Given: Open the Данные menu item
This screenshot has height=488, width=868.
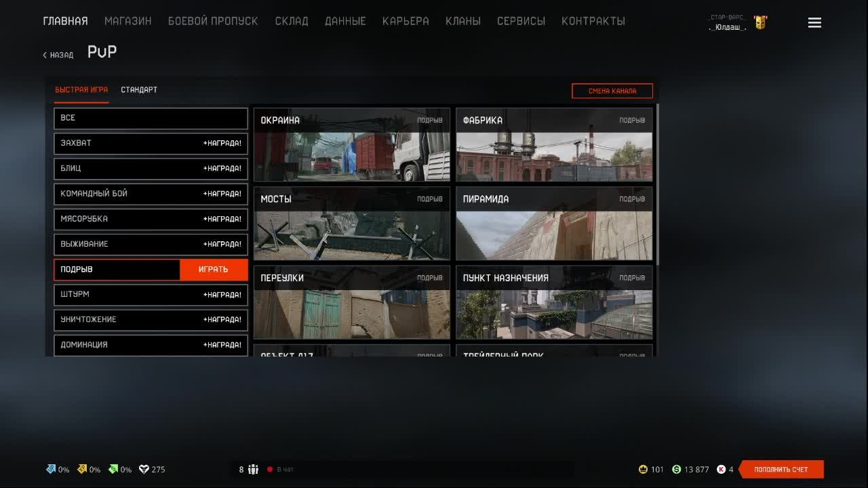Looking at the screenshot, I should (x=345, y=21).
